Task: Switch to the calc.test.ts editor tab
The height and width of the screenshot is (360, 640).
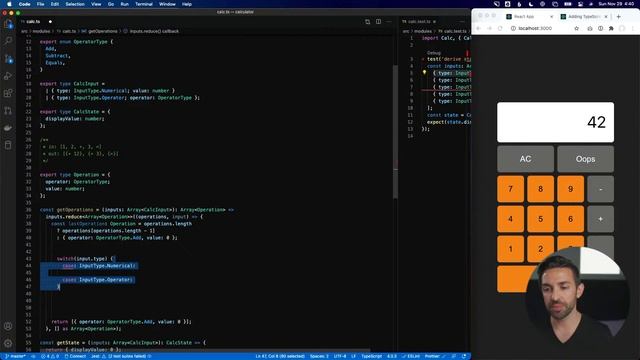Action: point(419,22)
